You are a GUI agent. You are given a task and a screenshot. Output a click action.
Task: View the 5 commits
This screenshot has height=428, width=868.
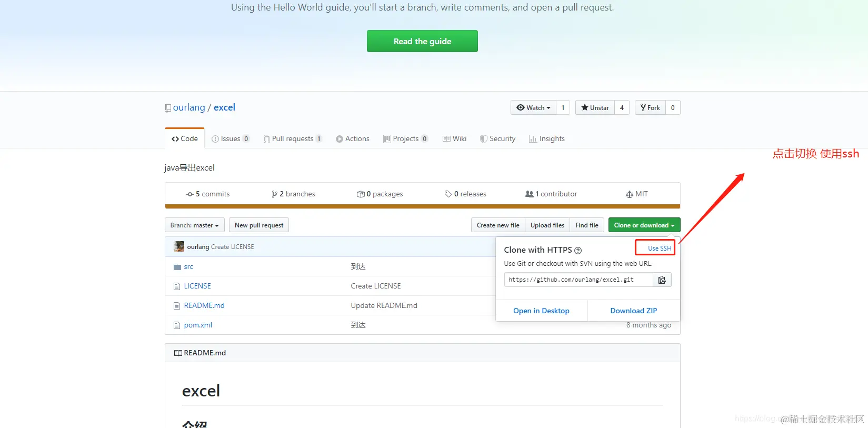(208, 194)
